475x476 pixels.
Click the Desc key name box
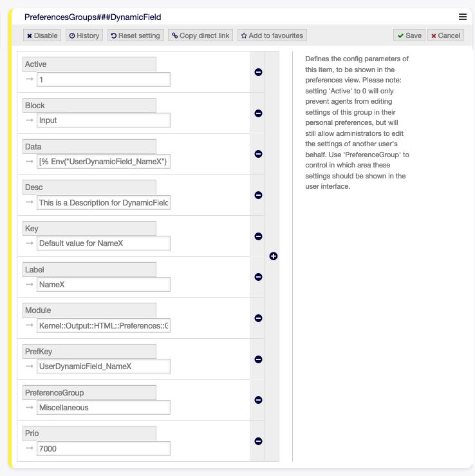pos(89,187)
